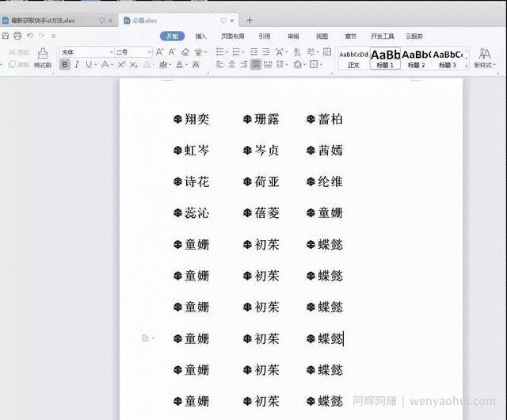Apply the 标题 1 heading style
The width and height of the screenshot is (507, 420).
(x=385, y=59)
